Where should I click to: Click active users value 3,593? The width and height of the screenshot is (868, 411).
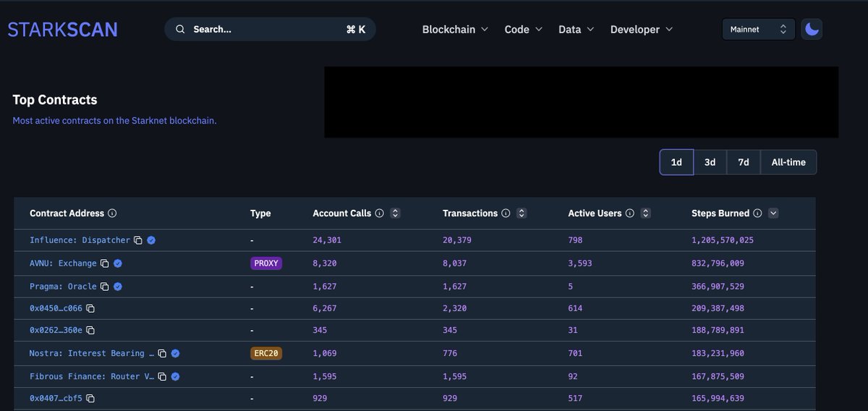click(x=580, y=263)
